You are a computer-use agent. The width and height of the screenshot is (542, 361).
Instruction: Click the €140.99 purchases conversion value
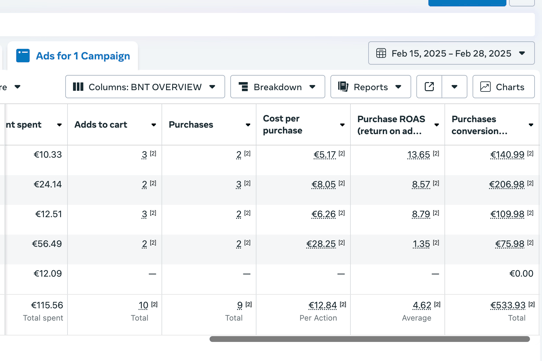tap(507, 155)
